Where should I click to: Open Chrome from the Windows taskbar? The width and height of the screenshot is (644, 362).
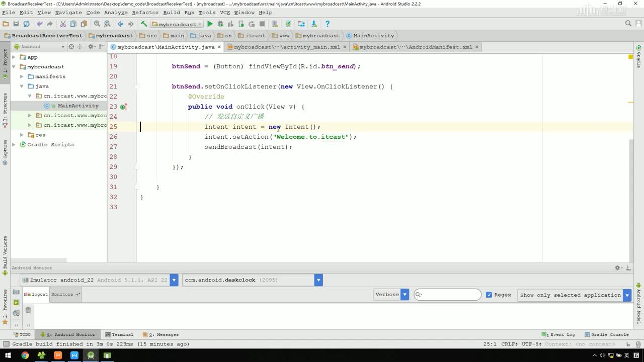pos(25,355)
